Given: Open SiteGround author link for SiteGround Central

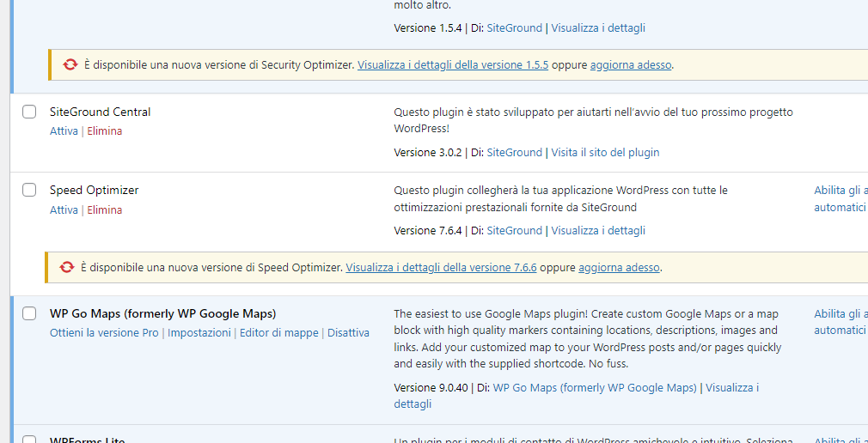Looking at the screenshot, I should (x=514, y=152).
